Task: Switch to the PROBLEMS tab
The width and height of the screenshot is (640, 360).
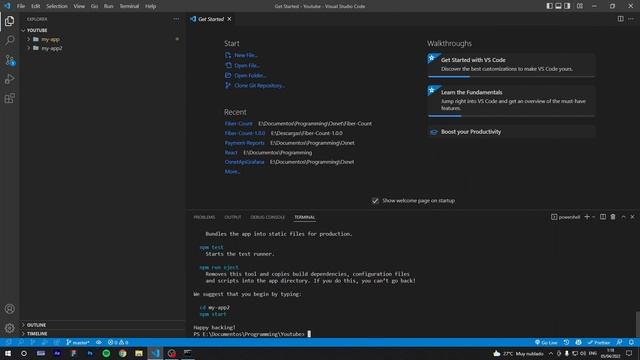Action: (x=204, y=217)
